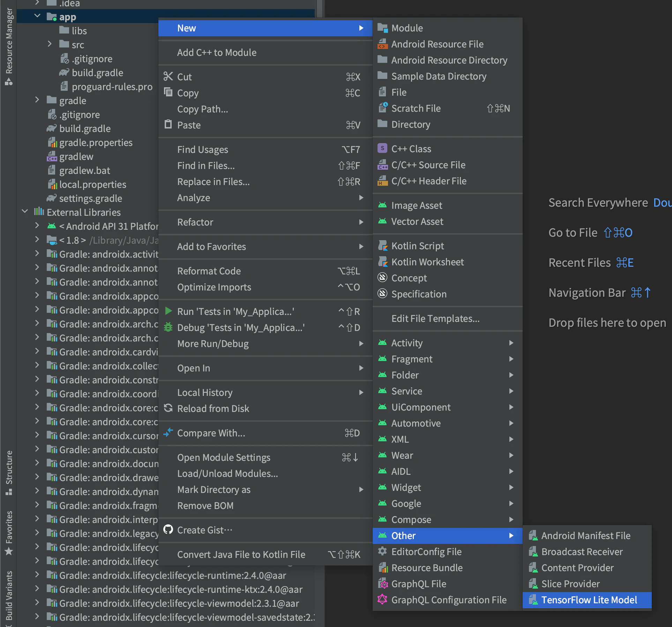Click the Image Asset android icon
This screenshot has height=627, width=672.
click(x=382, y=205)
